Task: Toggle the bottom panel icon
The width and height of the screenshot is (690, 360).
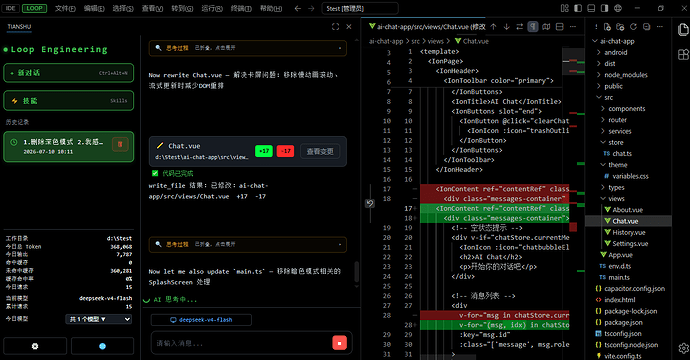Action: coord(591,8)
